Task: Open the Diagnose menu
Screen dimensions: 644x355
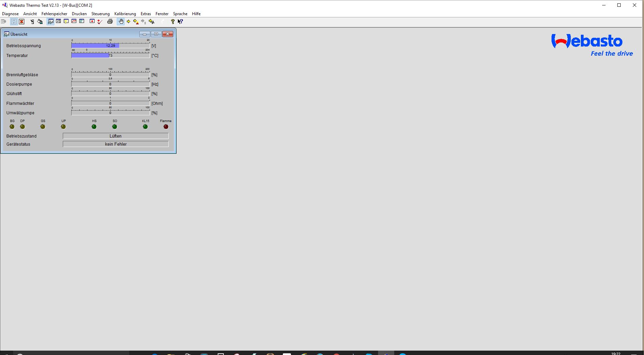Action: 10,14
